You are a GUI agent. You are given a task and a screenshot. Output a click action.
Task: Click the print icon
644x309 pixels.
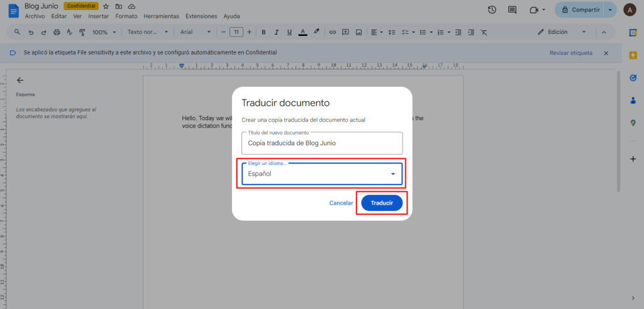[x=57, y=32]
